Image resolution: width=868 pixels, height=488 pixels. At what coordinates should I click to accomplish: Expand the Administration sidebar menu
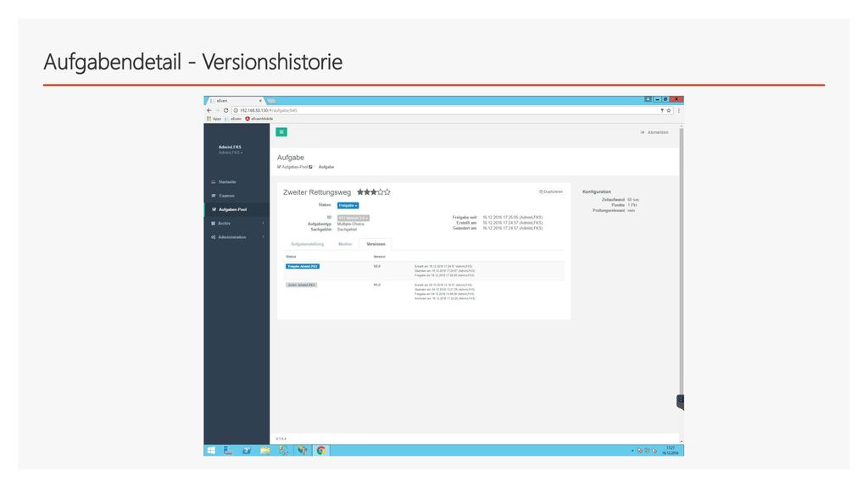pyautogui.click(x=236, y=237)
